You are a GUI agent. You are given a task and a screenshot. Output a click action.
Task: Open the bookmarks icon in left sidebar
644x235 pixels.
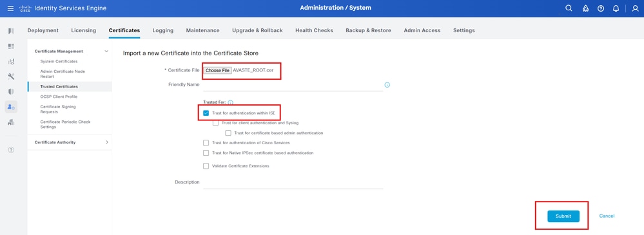(x=11, y=31)
